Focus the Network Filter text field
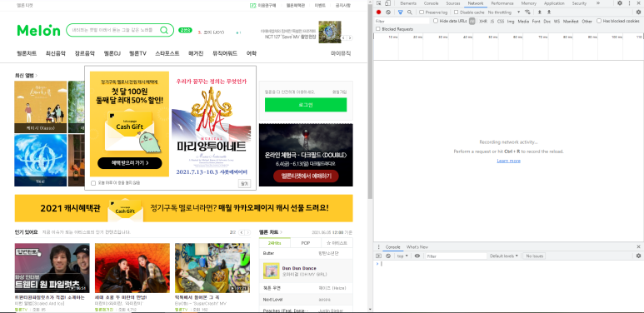Viewport: 644px width, 313px height. tap(402, 21)
